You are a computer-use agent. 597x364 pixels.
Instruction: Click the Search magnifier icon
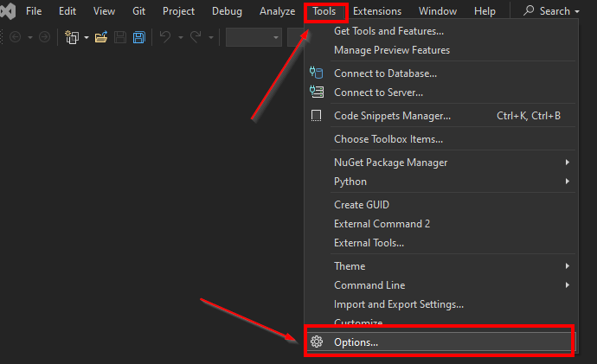pos(529,10)
